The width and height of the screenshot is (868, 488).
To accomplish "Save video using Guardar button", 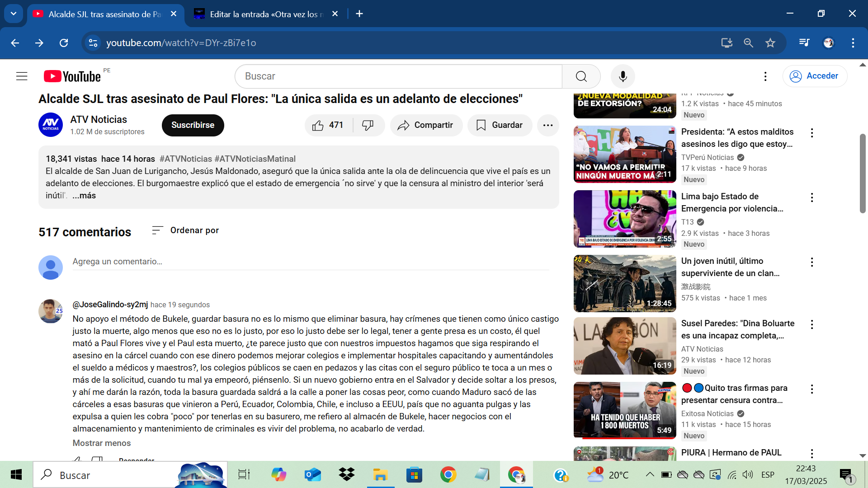I will (x=500, y=125).
